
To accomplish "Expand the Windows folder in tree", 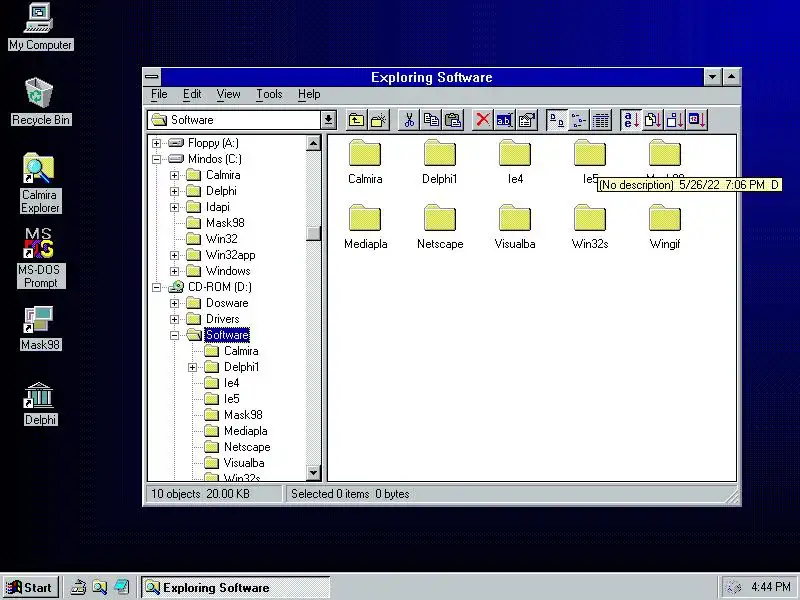I will [x=174, y=271].
